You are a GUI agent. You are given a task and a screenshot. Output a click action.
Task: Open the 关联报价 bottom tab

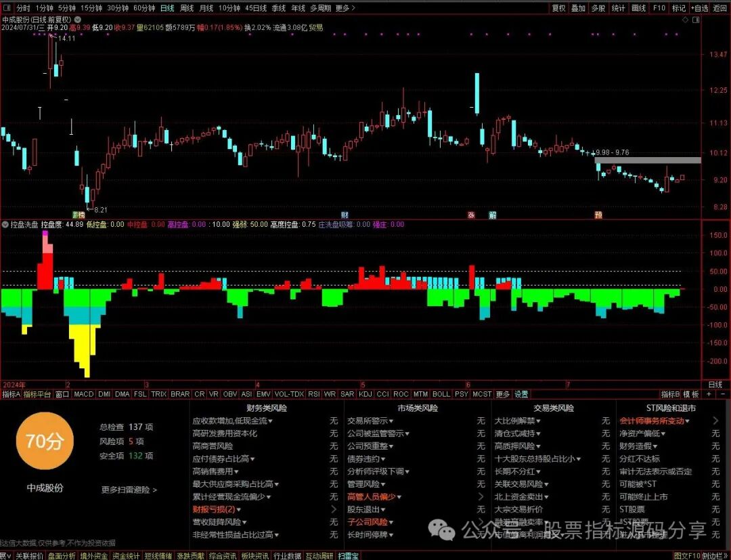pos(29,556)
